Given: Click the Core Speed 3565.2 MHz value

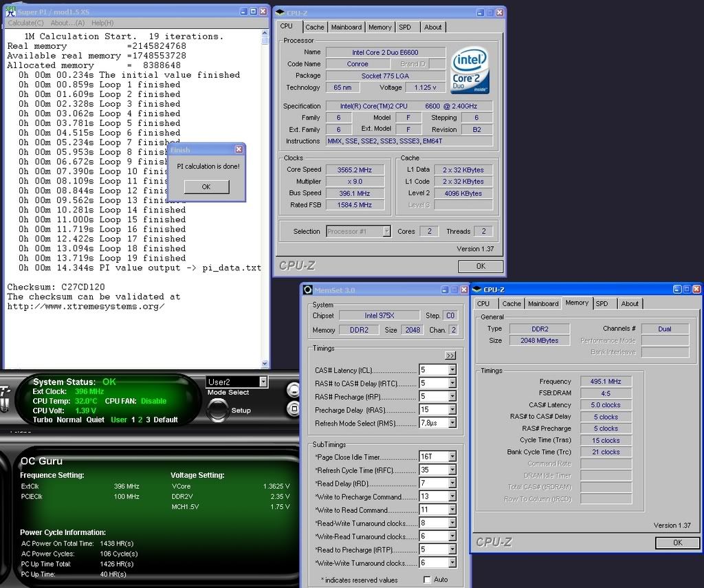Looking at the screenshot, I should (x=355, y=170).
